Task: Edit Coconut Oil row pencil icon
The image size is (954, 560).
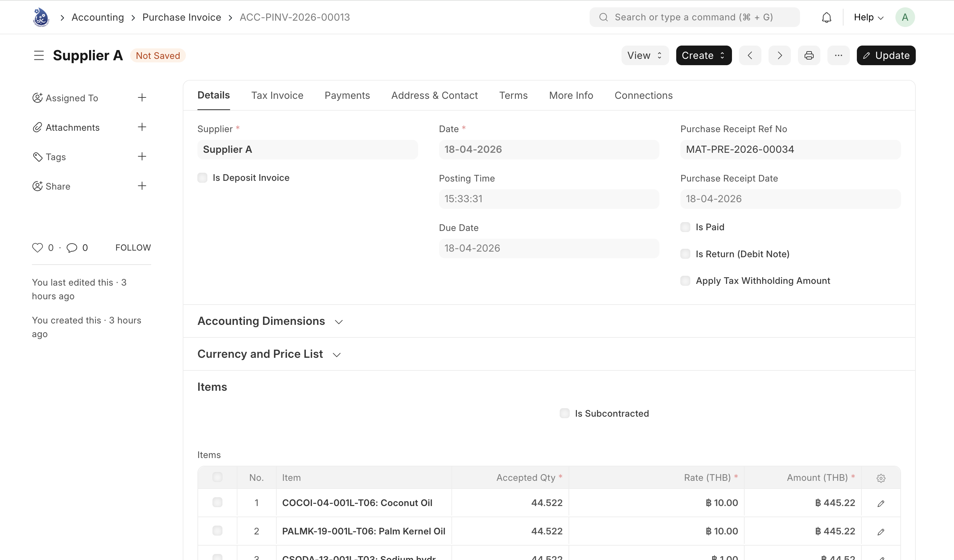Action: point(881,503)
